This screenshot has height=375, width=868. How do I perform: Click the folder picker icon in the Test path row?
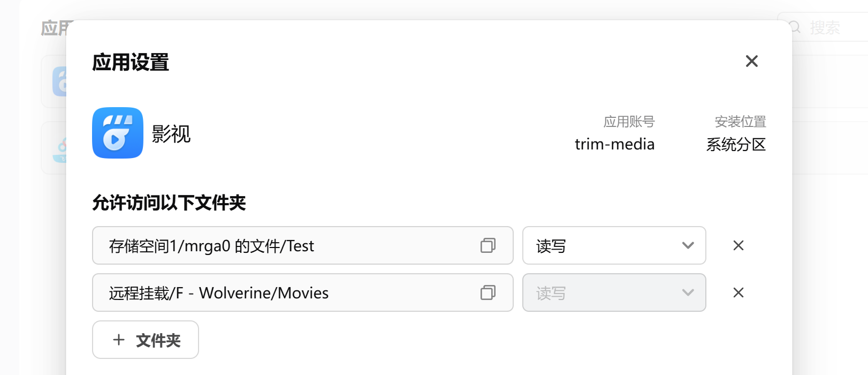488,245
